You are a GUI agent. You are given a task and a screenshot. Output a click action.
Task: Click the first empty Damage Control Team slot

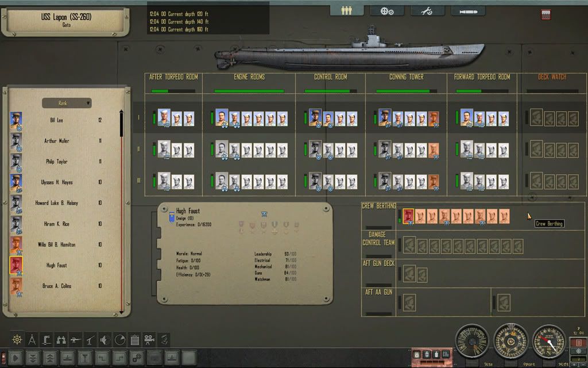pyautogui.click(x=409, y=245)
